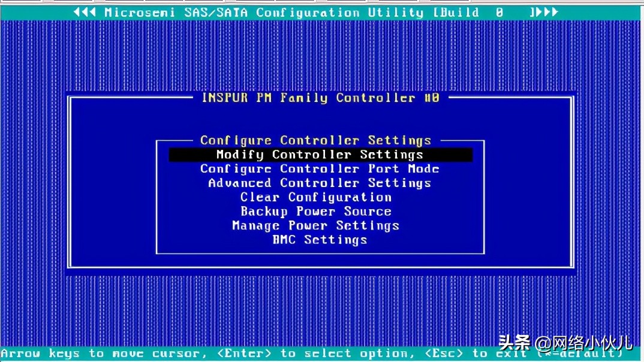Select Clear Configuration entry
644x362 pixels.
(x=316, y=197)
